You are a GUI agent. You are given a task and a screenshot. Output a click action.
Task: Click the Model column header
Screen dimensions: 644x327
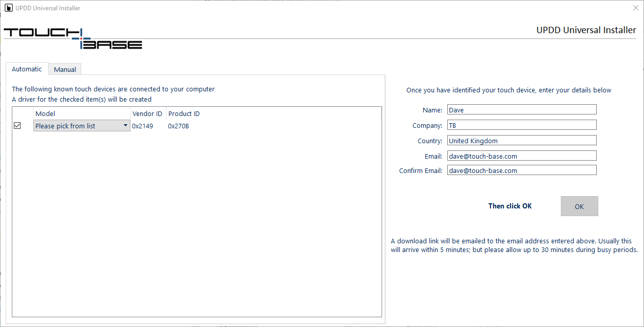pyautogui.click(x=82, y=113)
